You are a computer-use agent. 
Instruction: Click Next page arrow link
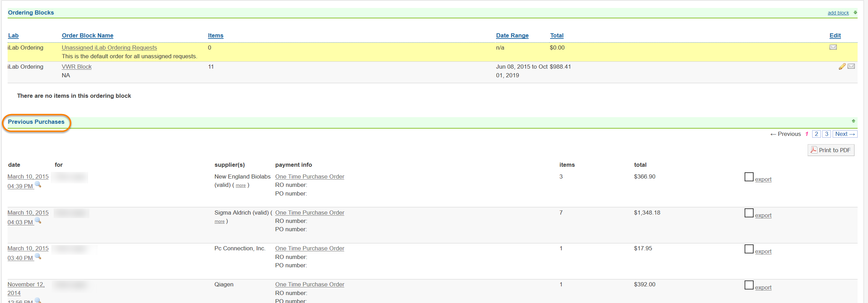[x=845, y=134]
